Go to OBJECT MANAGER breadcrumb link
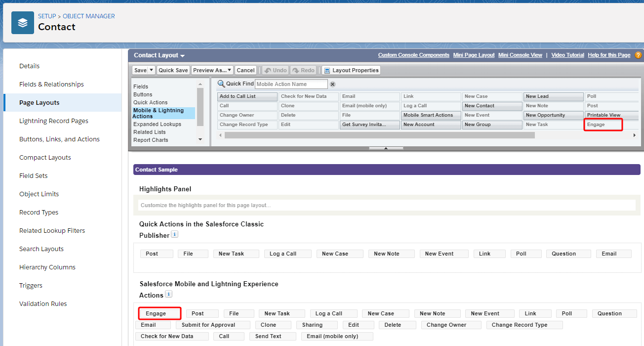Image resolution: width=644 pixels, height=346 pixels. [89, 16]
